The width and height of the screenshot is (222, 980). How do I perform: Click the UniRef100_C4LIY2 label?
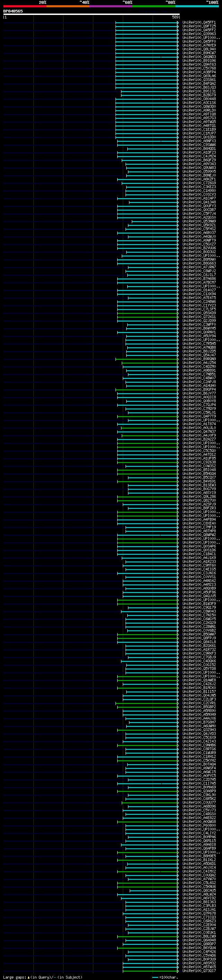pyautogui.click(x=199, y=833)
